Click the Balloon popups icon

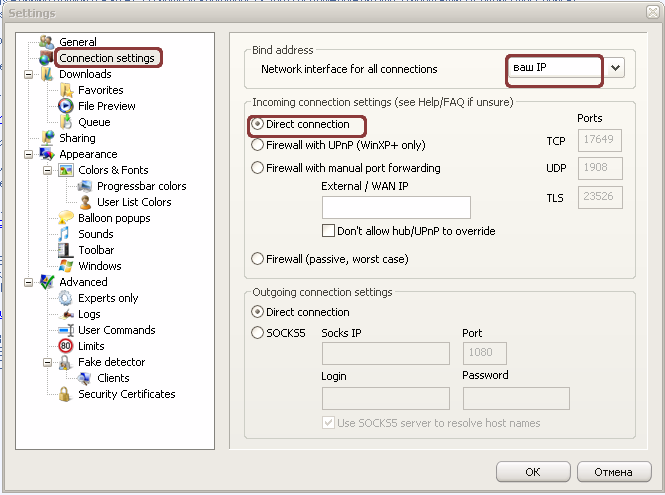tap(66, 218)
